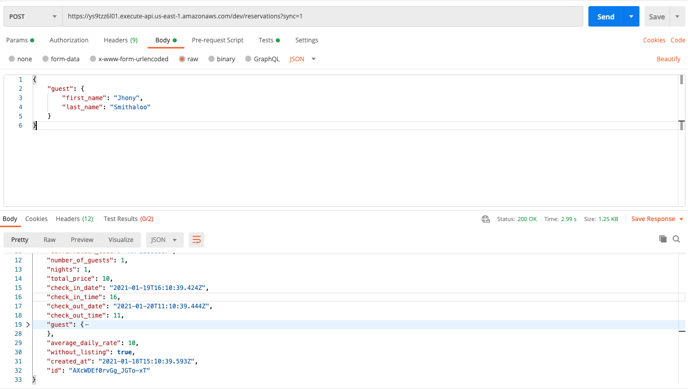Open the Save Response dropdown
688x389 pixels.
tap(657, 219)
